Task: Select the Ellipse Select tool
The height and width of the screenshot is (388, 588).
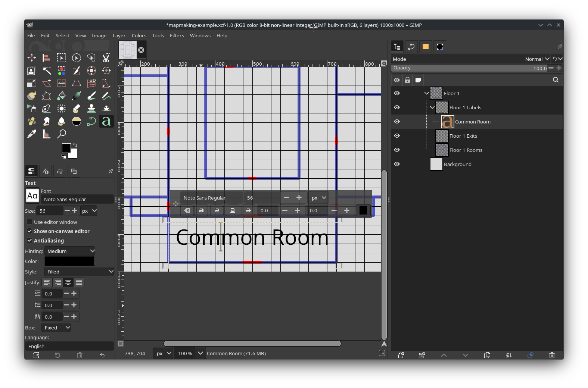Action: [77, 58]
